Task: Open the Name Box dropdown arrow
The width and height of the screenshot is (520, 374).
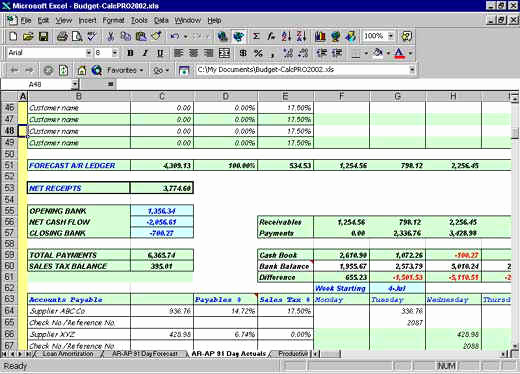Action: pos(75,84)
